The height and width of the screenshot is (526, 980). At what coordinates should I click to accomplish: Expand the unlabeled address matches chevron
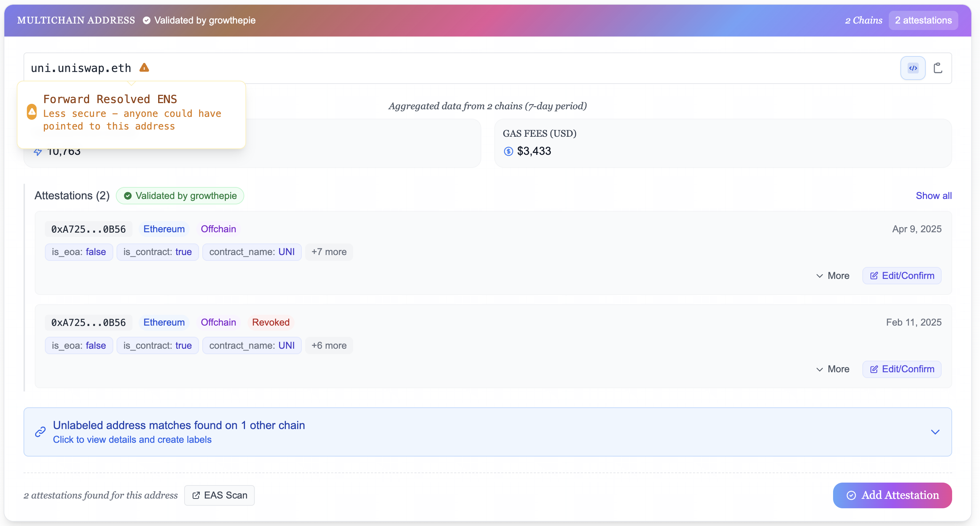[x=935, y=432]
